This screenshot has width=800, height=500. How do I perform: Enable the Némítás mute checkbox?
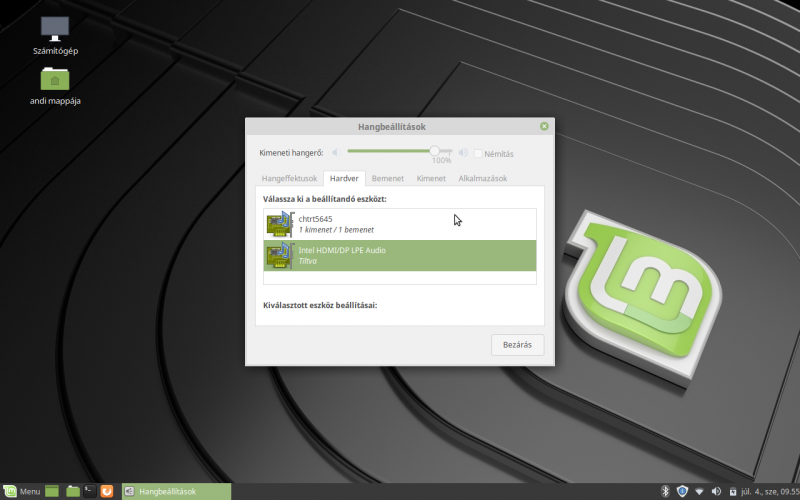479,153
